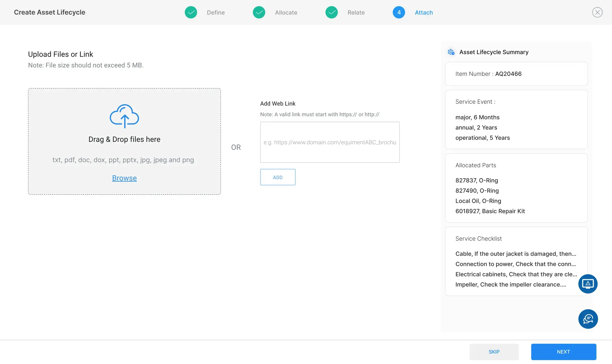Click the Asset Lifecycle Summary gear icon
The height and width of the screenshot is (364, 612).
(451, 52)
